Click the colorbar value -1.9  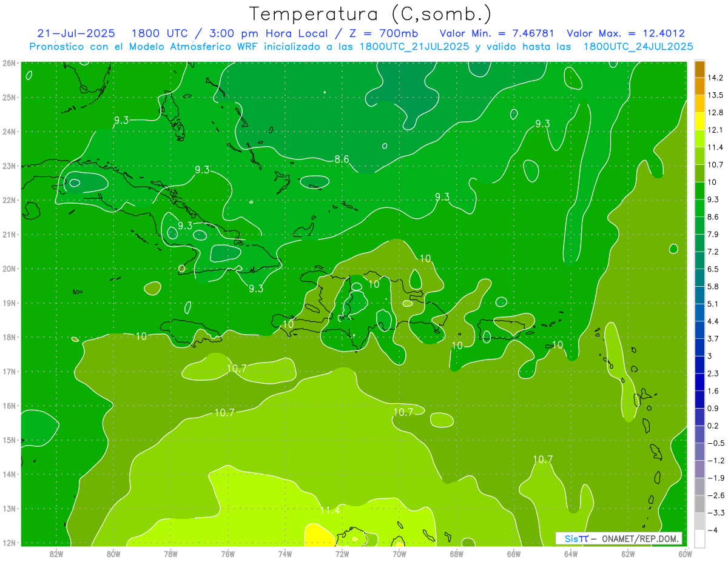point(716,478)
